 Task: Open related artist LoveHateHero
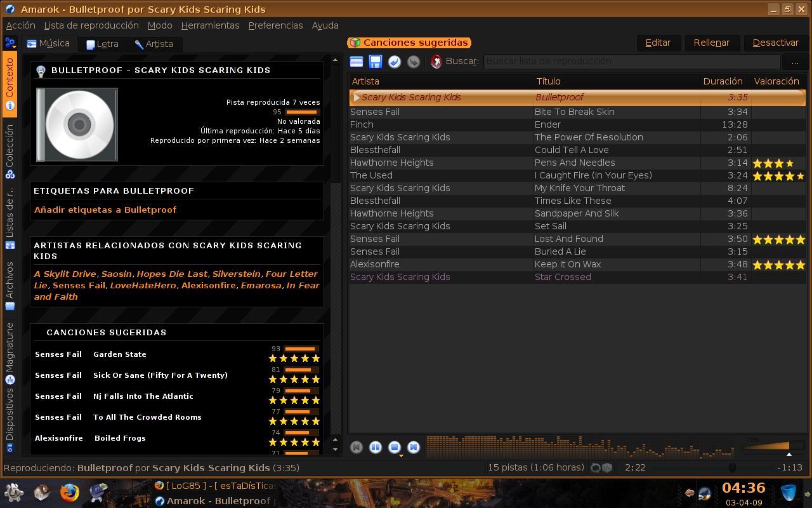(143, 285)
